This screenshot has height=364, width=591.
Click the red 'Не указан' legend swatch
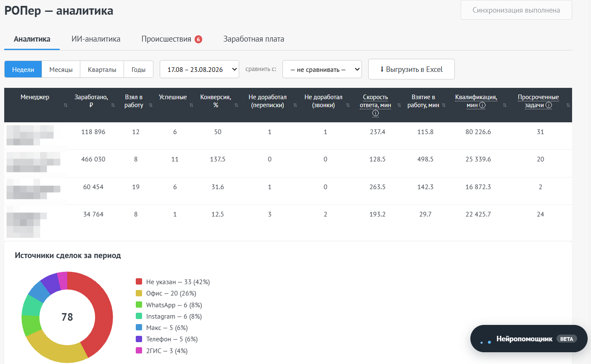(139, 282)
